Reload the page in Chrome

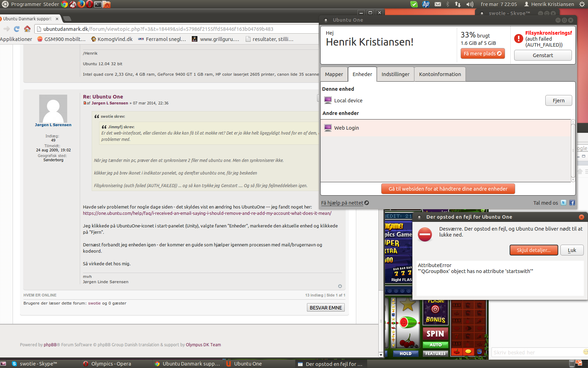point(16,29)
